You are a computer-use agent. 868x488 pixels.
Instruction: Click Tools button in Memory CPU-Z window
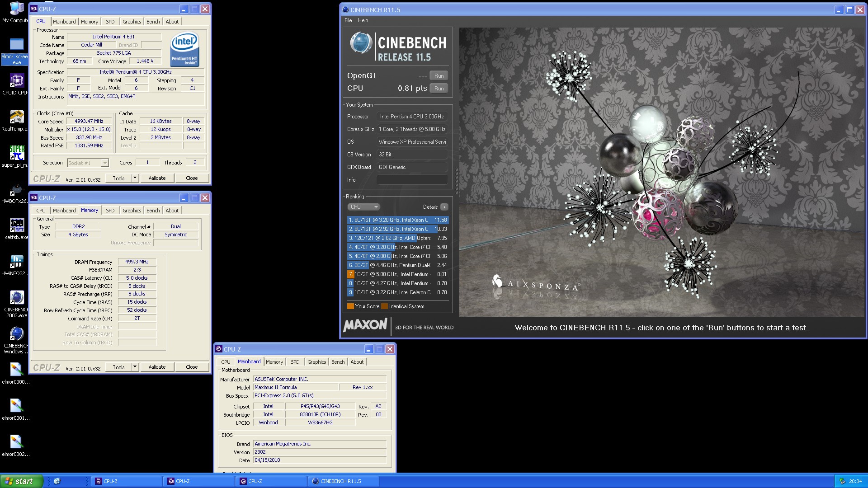pos(118,367)
